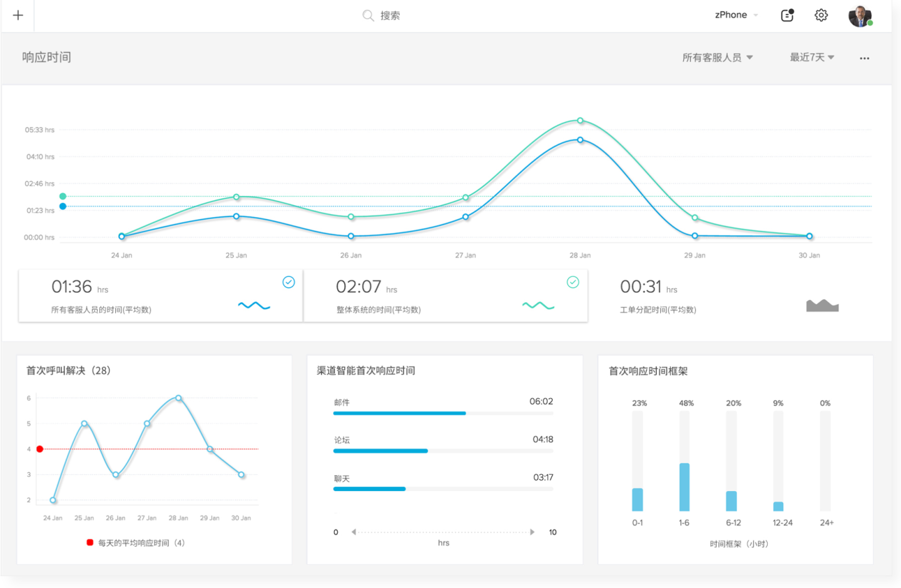Open the three-dot more options menu
The height and width of the screenshot is (588, 901).
[x=864, y=58]
